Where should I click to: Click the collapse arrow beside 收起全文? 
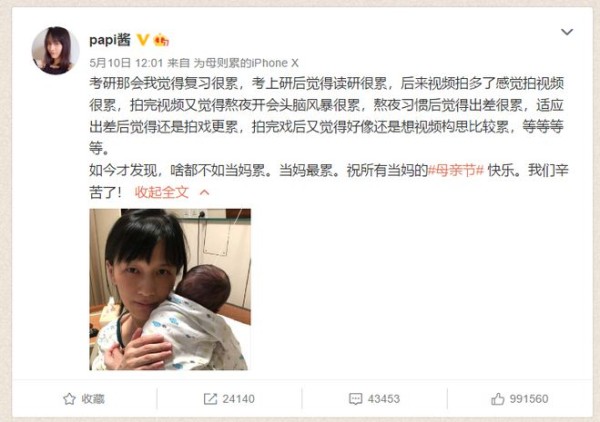click(x=205, y=192)
